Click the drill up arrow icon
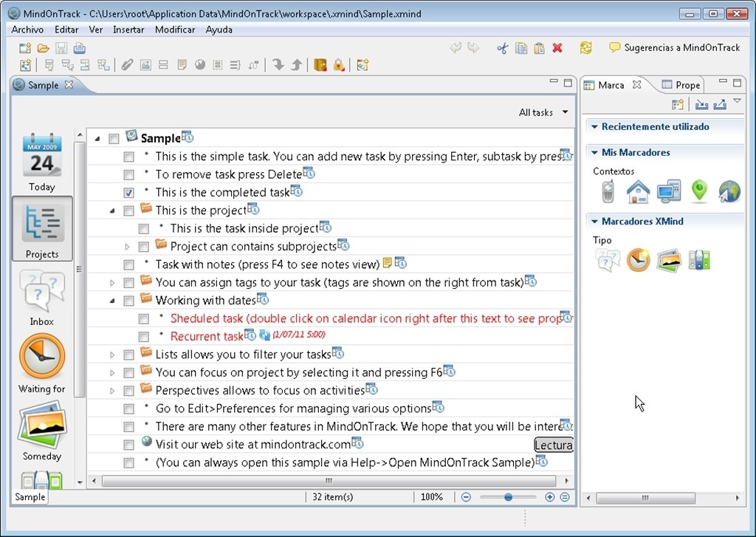The height and width of the screenshot is (537, 756). point(297,65)
